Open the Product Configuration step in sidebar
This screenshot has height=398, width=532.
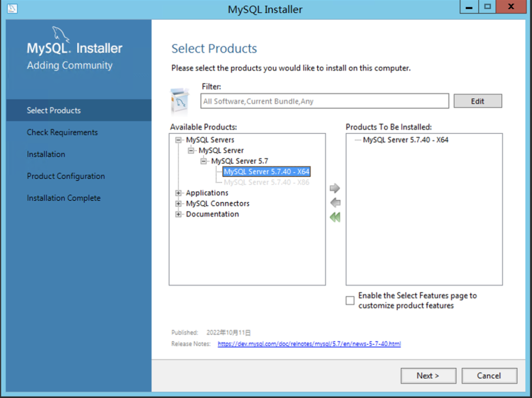tap(65, 176)
